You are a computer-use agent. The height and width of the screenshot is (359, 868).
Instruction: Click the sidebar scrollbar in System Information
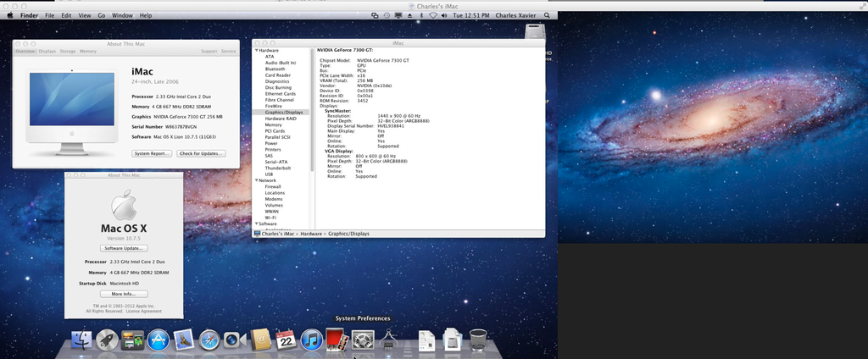312,111
